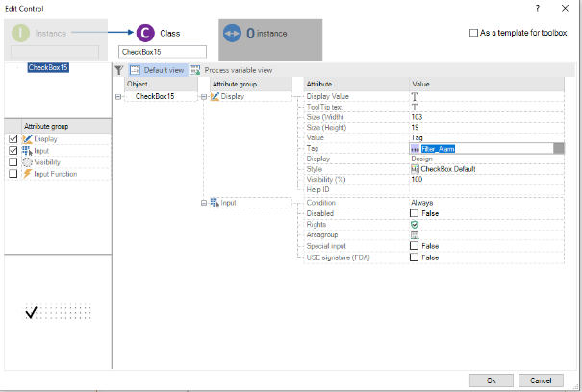The image size is (582, 392).
Task: Switch to Default view
Action: [159, 70]
